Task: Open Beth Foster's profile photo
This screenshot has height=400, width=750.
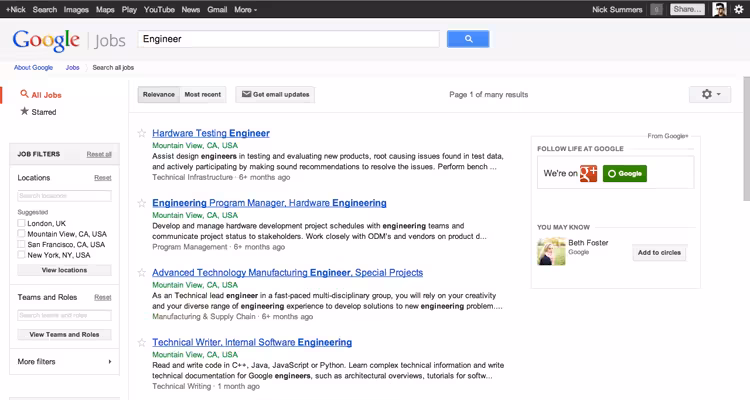Action: (x=551, y=251)
